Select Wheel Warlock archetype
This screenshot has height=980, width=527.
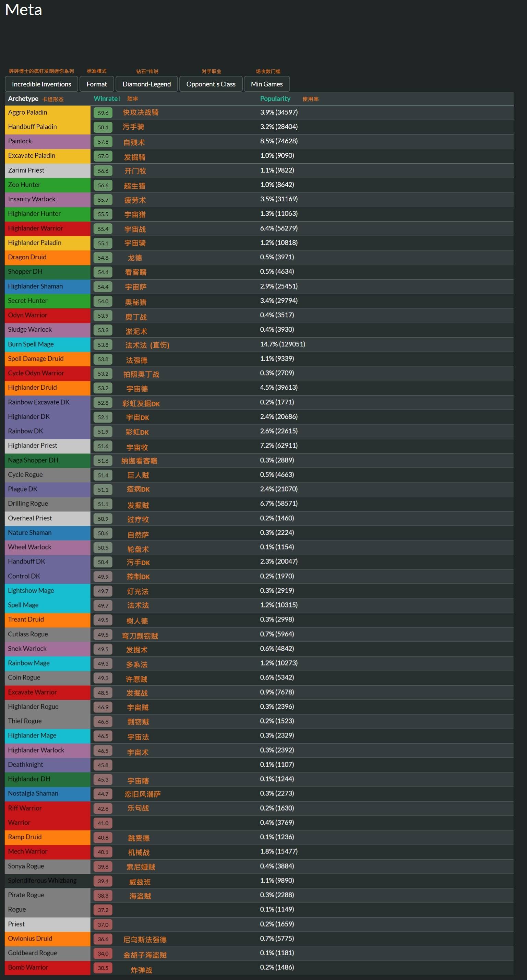pos(48,547)
